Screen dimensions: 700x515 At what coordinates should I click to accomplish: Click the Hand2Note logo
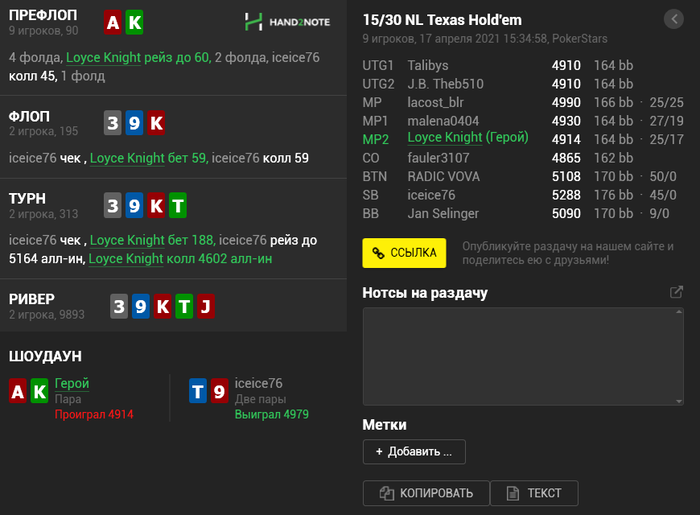(288, 22)
